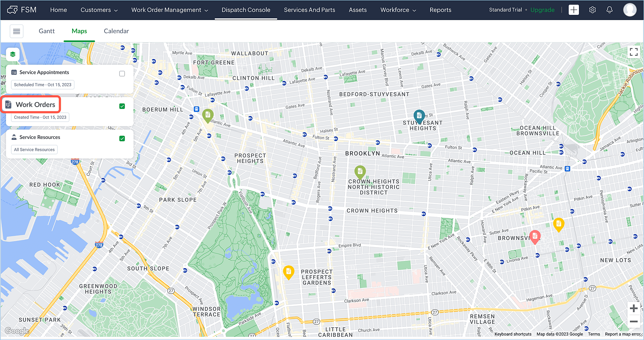Toggle the sidebar hamburger menu
Viewport: 644px width, 340px height.
point(16,31)
